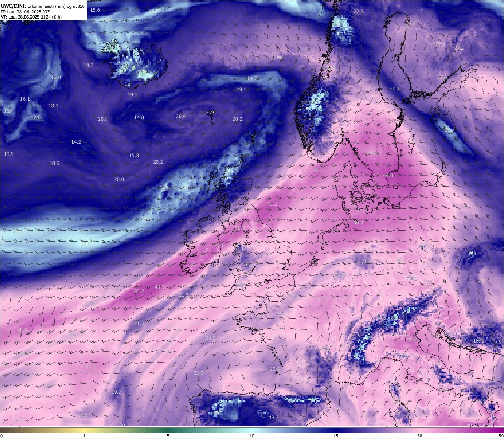Click the 37.2 value over northern France
Screen dimensions: 504x439
(322, 301)
